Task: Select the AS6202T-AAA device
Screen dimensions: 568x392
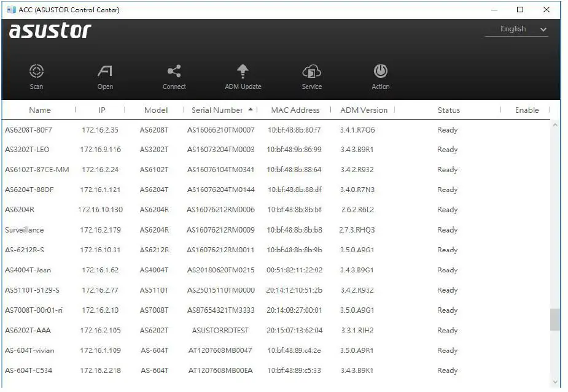Action: pos(276,330)
